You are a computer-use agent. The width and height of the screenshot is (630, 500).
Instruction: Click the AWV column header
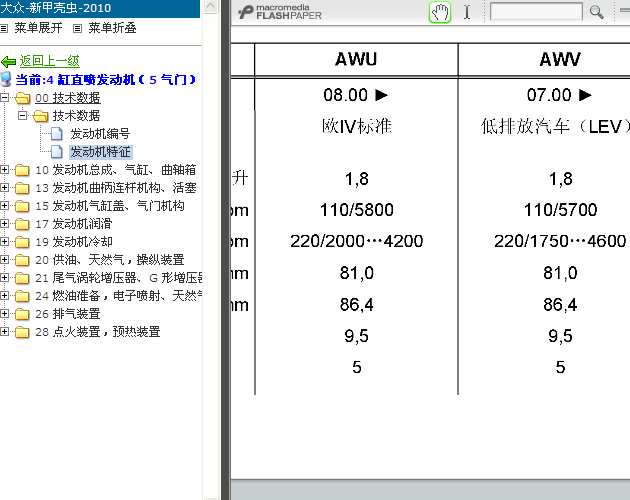tap(560, 59)
